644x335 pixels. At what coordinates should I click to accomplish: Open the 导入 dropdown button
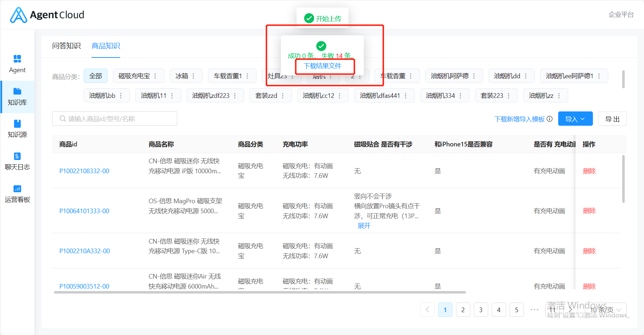point(575,119)
